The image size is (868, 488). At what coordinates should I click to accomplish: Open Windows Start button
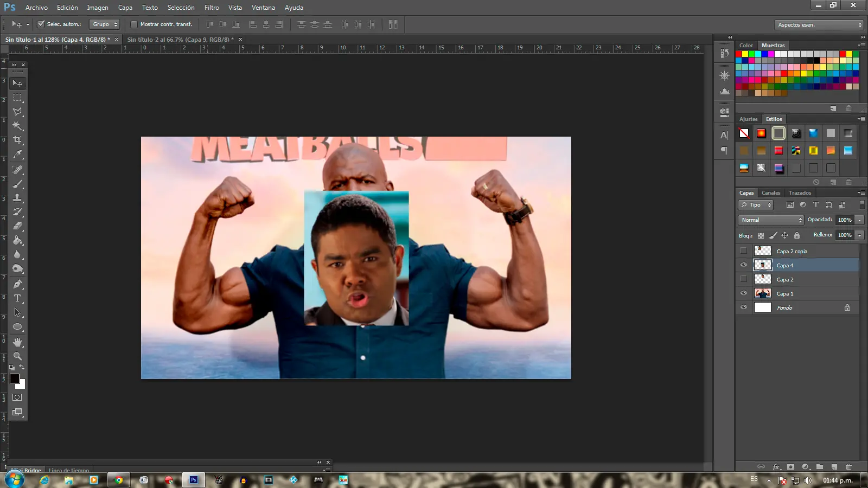click(x=14, y=480)
